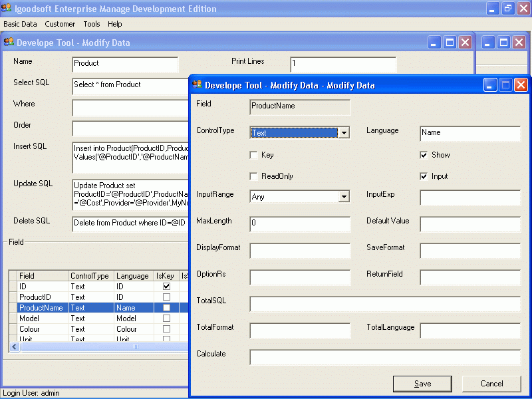Click the Calculate input field
532x399 pixels.
385,357
